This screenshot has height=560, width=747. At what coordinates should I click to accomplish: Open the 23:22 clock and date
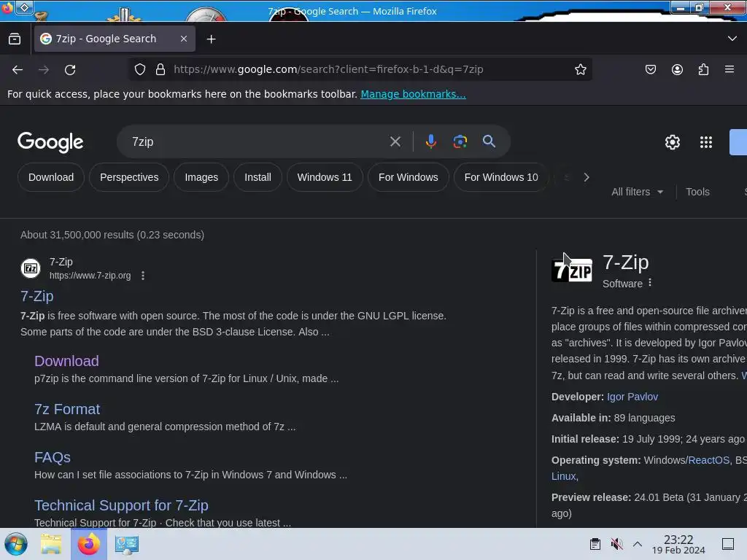(678, 544)
